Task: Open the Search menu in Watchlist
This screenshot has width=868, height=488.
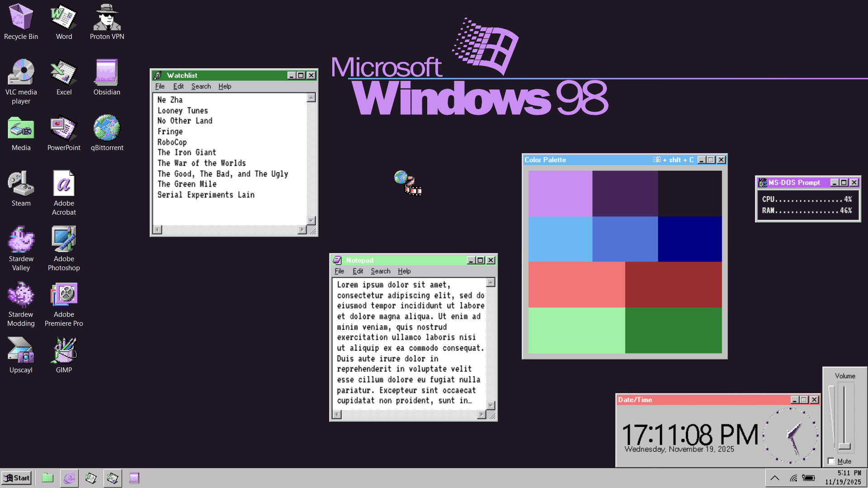Action: (x=201, y=86)
